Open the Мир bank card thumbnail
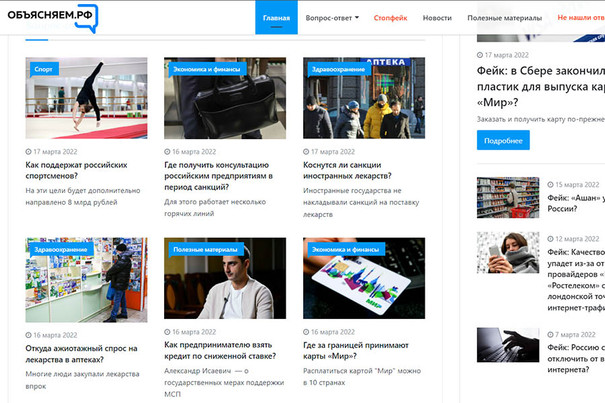The width and height of the screenshot is (605, 403). click(x=364, y=278)
